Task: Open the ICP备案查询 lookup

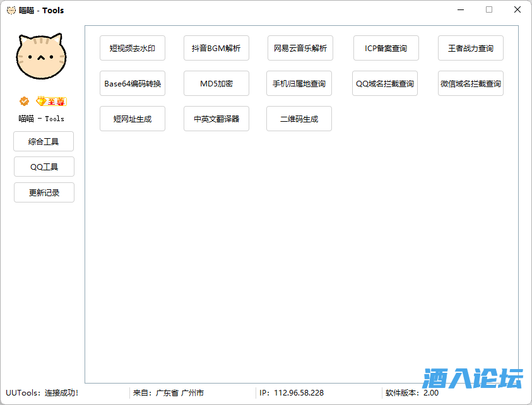Action: [x=386, y=48]
